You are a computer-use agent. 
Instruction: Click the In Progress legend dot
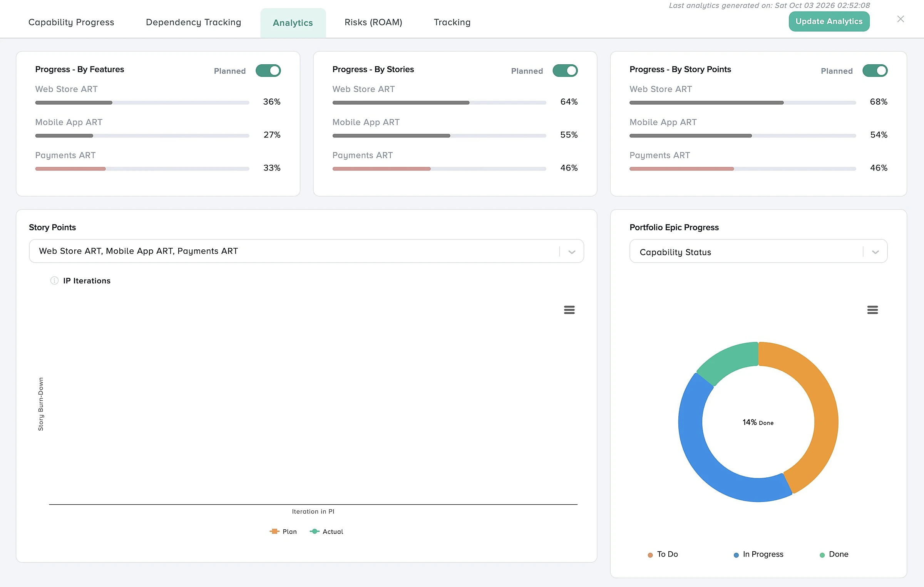(x=736, y=555)
